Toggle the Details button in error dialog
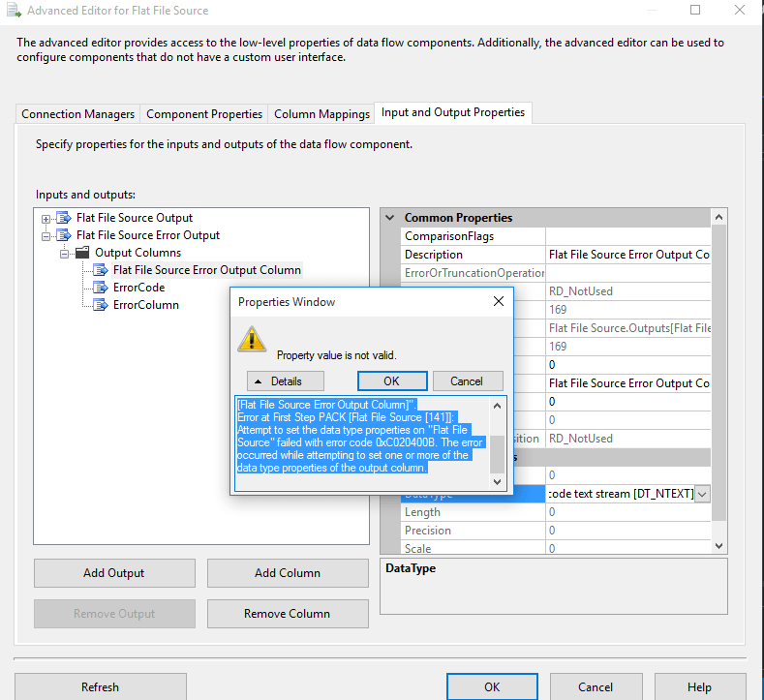The image size is (764, 700). coord(285,380)
